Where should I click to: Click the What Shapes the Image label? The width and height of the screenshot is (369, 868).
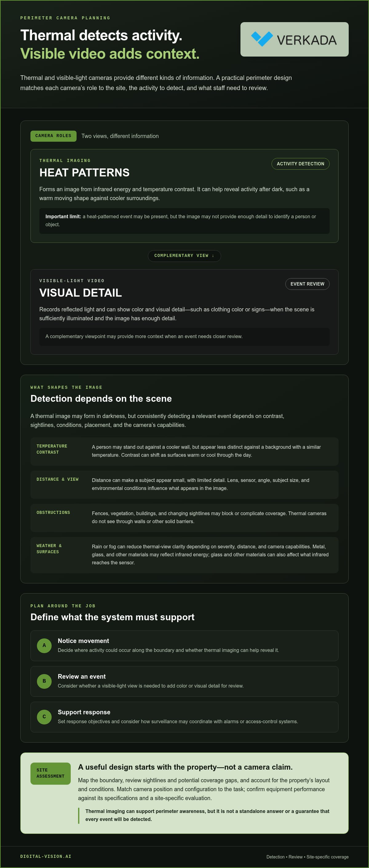[66, 388]
